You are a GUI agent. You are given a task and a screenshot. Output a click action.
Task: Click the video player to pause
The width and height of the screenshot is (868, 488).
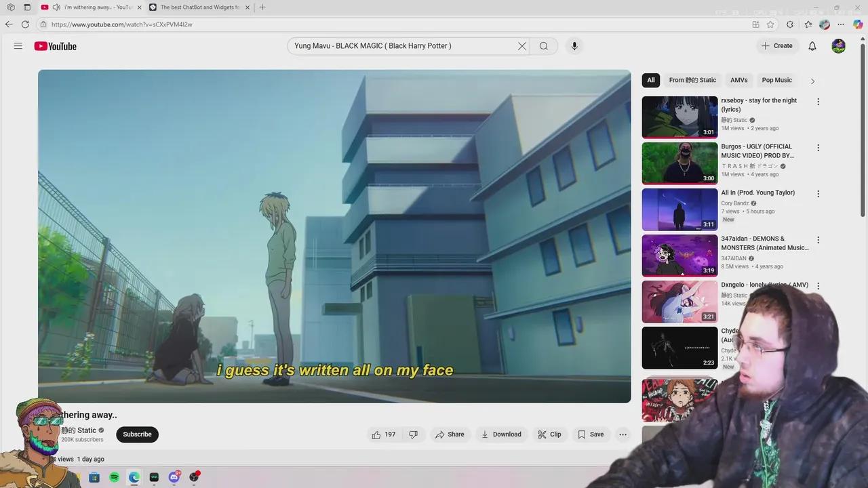pyautogui.click(x=334, y=236)
